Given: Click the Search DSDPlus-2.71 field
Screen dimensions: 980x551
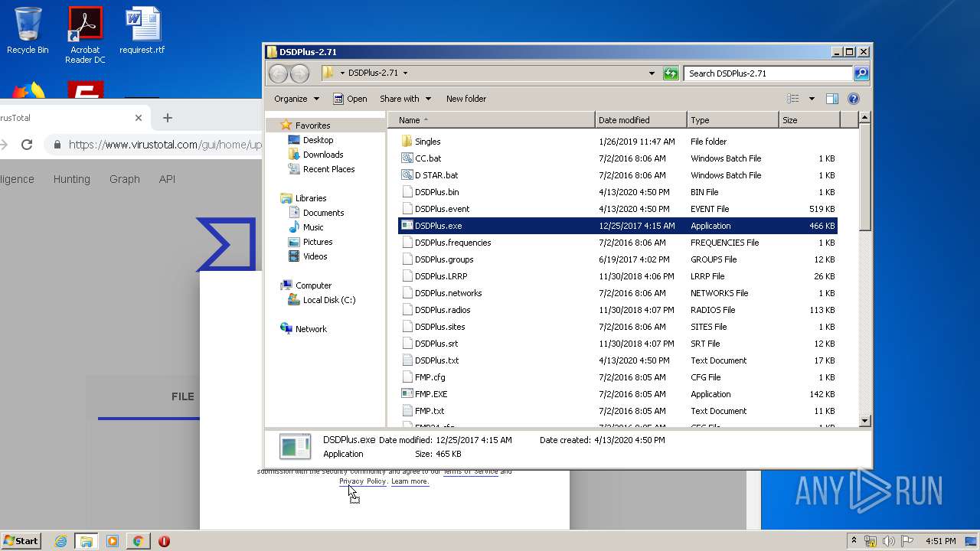Looking at the screenshot, I should point(767,73).
